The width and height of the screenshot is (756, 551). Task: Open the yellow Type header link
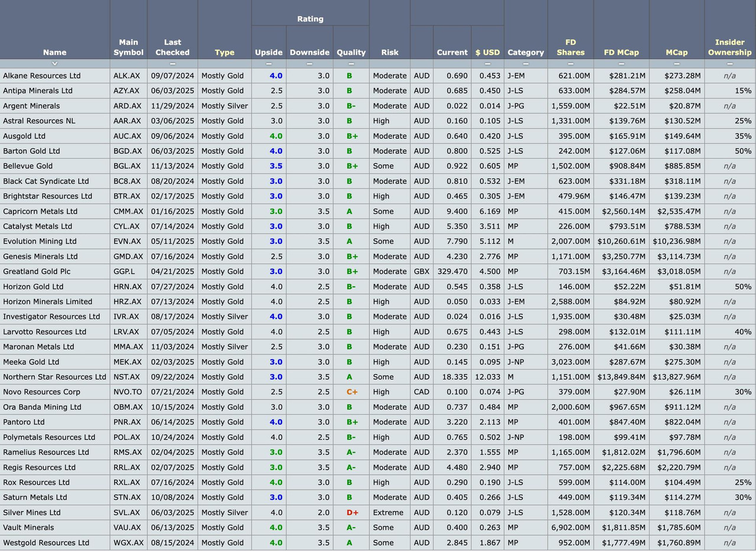coord(224,52)
